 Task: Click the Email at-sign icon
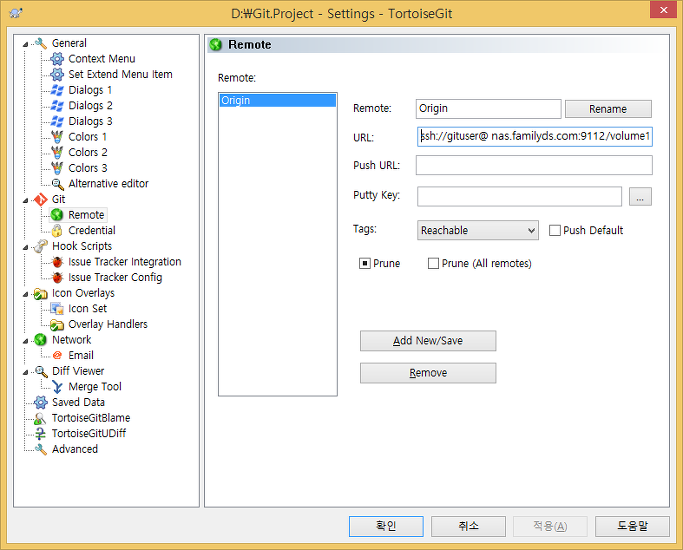tap(57, 355)
